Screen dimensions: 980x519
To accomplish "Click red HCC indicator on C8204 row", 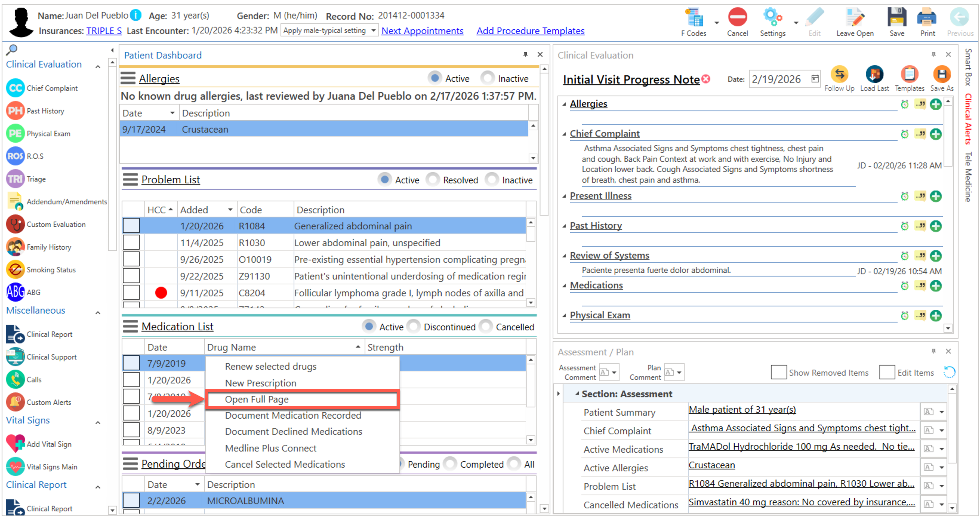I will point(161,293).
